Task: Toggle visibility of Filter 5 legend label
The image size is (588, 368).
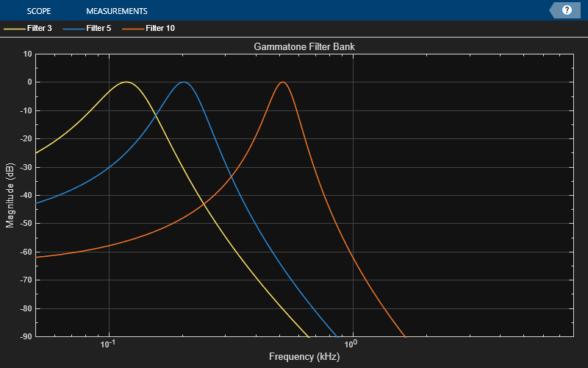Action: point(98,29)
